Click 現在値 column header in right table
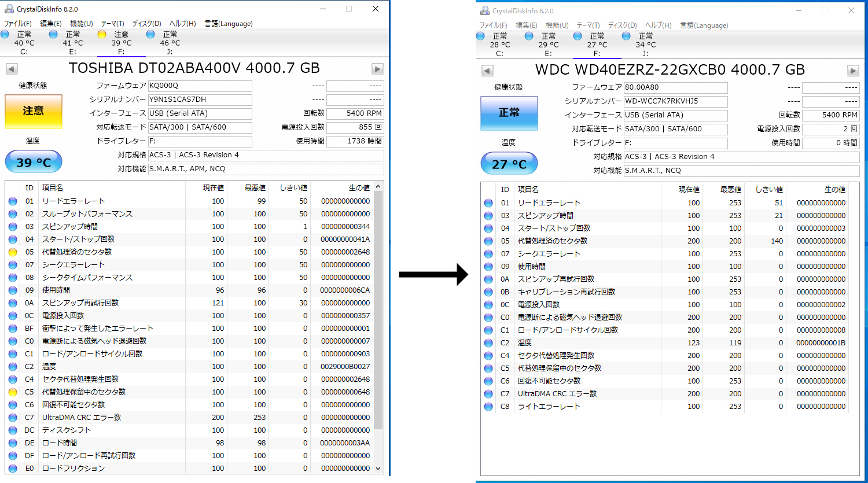The width and height of the screenshot is (868, 483). 682,190
